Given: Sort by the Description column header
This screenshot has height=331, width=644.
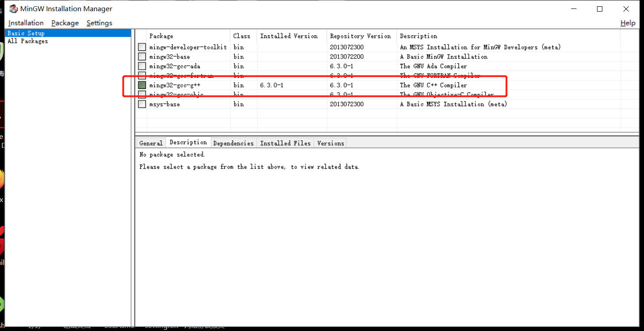Looking at the screenshot, I should click(508, 36).
